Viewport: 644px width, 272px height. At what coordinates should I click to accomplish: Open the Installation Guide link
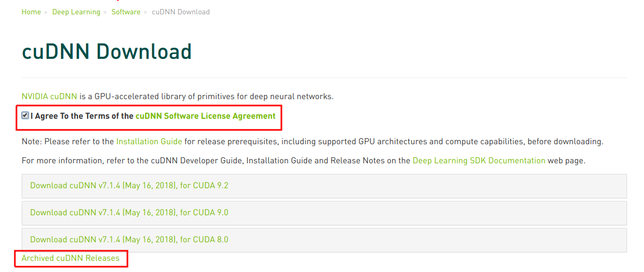(149, 142)
